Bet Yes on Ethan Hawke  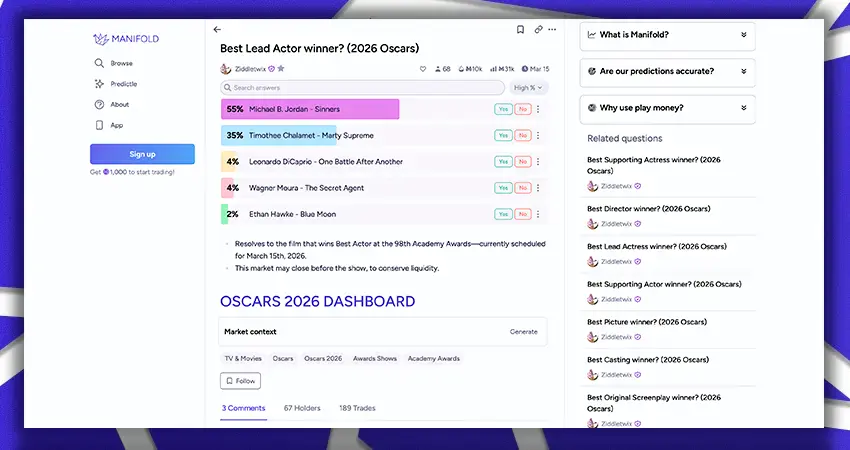pos(503,214)
